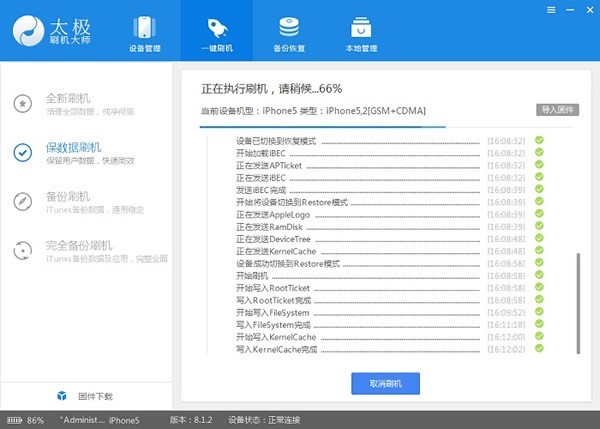Click the battery icon in status bar

pos(15,421)
